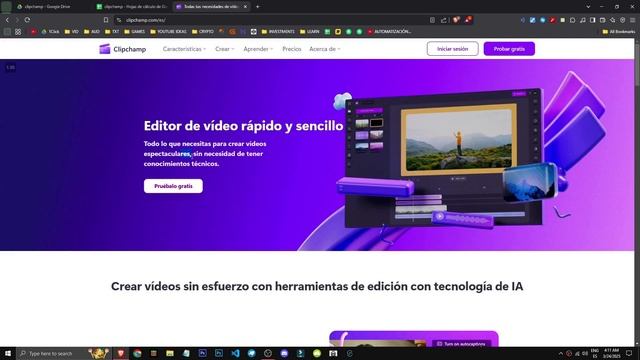
Task: Open the new tab plus button
Action: pyautogui.click(x=258, y=7)
